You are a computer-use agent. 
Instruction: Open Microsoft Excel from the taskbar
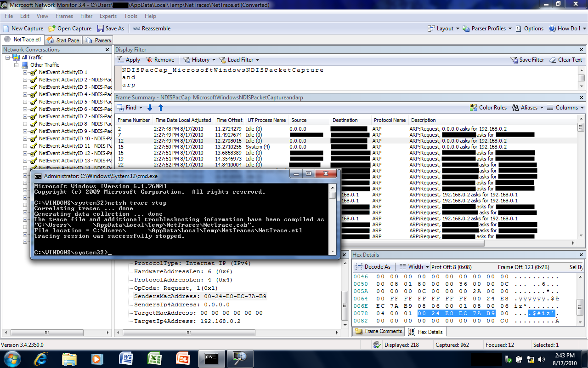[x=154, y=358]
